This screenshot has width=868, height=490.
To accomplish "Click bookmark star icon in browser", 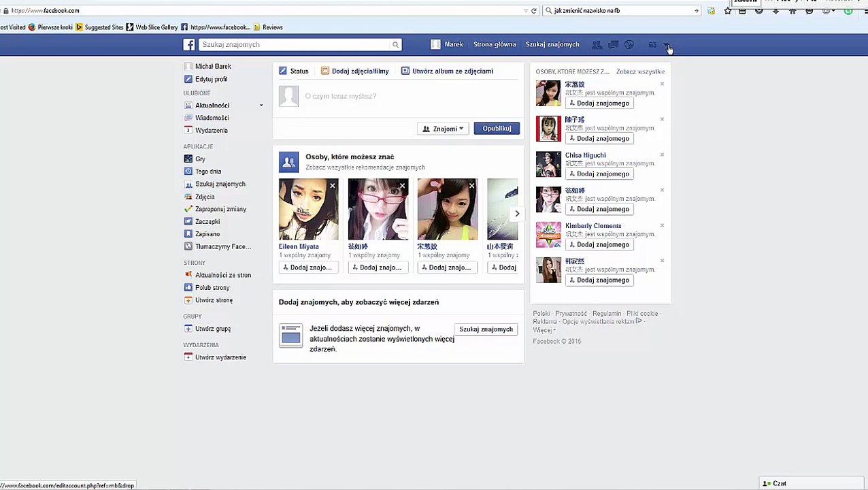I will (728, 10).
